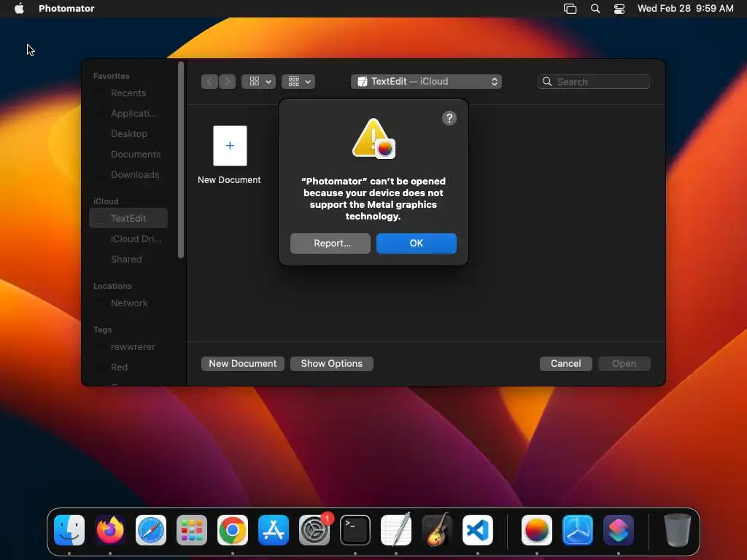Image resolution: width=747 pixels, height=560 pixels.
Task: Click the Cancel button in file dialog
Action: 565,363
